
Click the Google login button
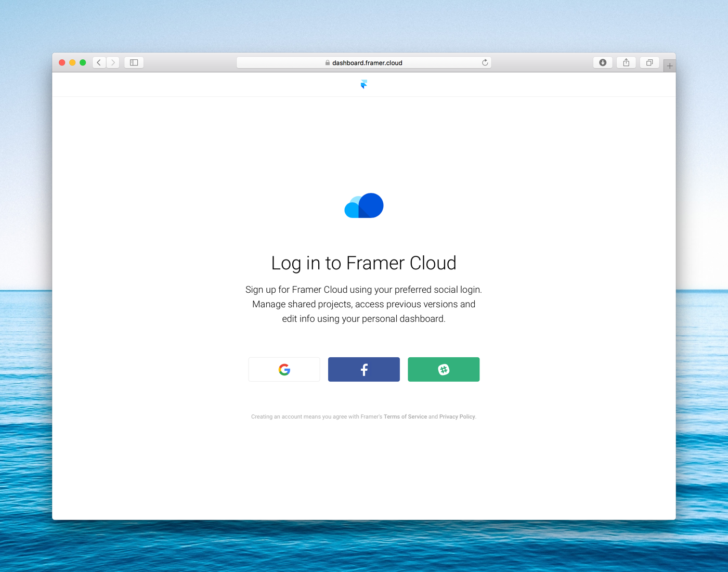(x=284, y=369)
